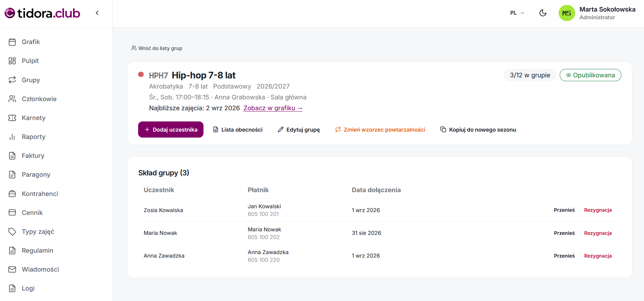Click the Marta Sokołowska profile name
The height and width of the screenshot is (301, 644).
click(x=607, y=9)
